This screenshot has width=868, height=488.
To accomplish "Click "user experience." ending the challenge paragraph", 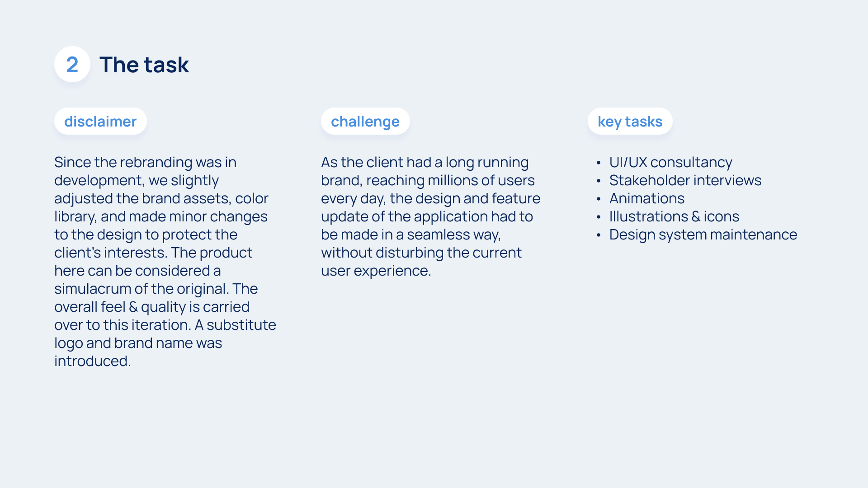I will (x=376, y=271).
